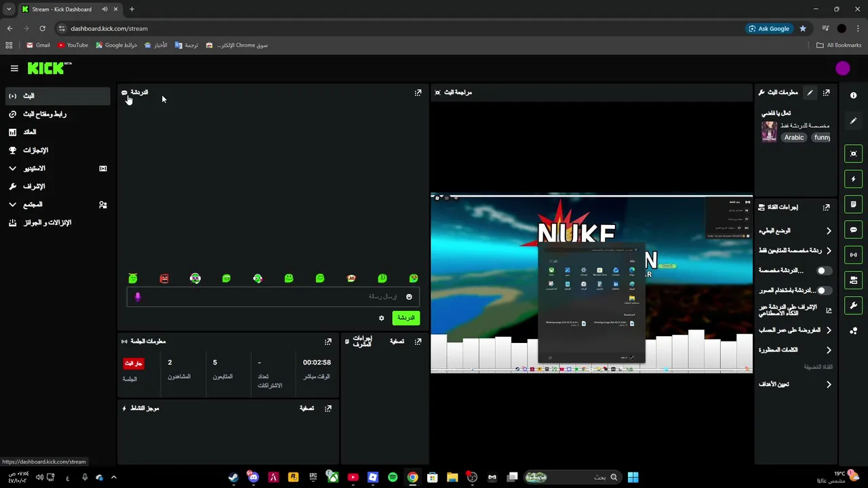Click the live status badge (جار البث)
The image size is (868, 488).
point(134,363)
